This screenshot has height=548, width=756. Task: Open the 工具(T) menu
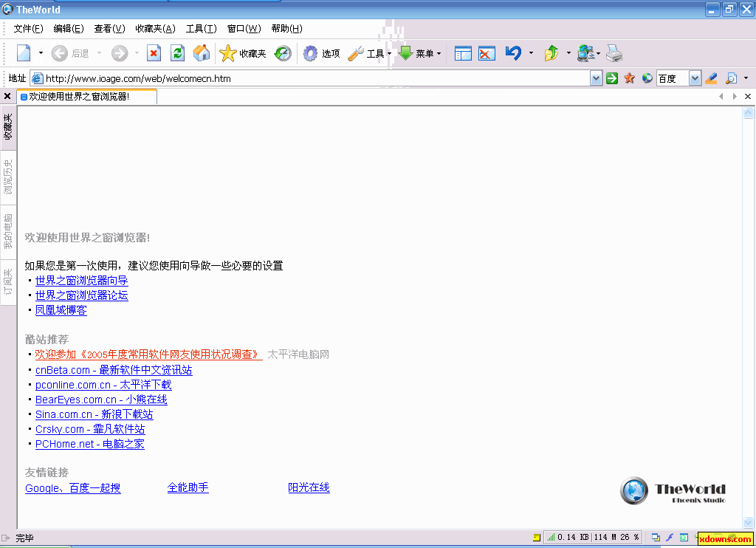point(202,29)
